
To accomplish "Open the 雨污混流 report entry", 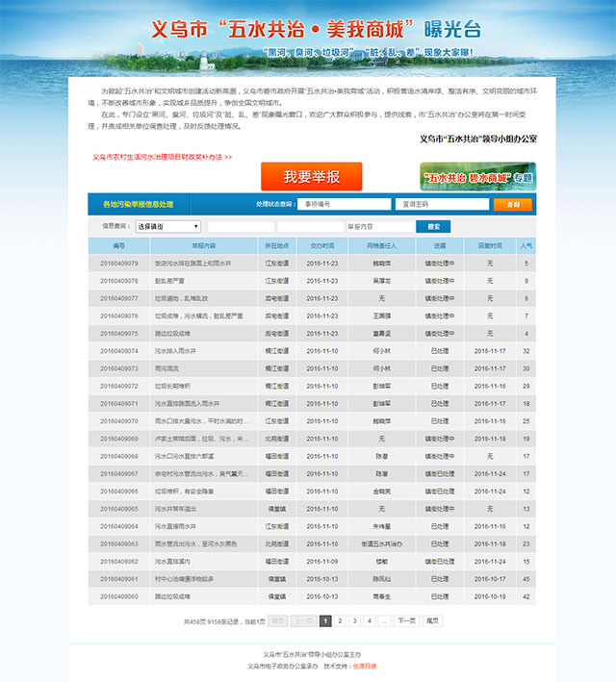I will point(169,368).
